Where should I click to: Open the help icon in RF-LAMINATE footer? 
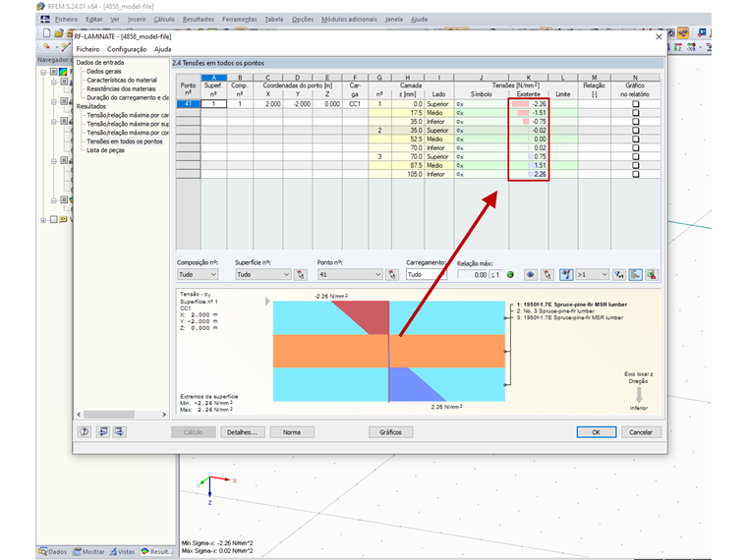tap(85, 432)
